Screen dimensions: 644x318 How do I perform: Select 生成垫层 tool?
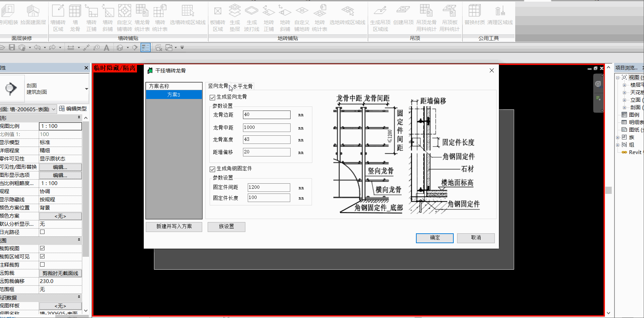coord(234,18)
